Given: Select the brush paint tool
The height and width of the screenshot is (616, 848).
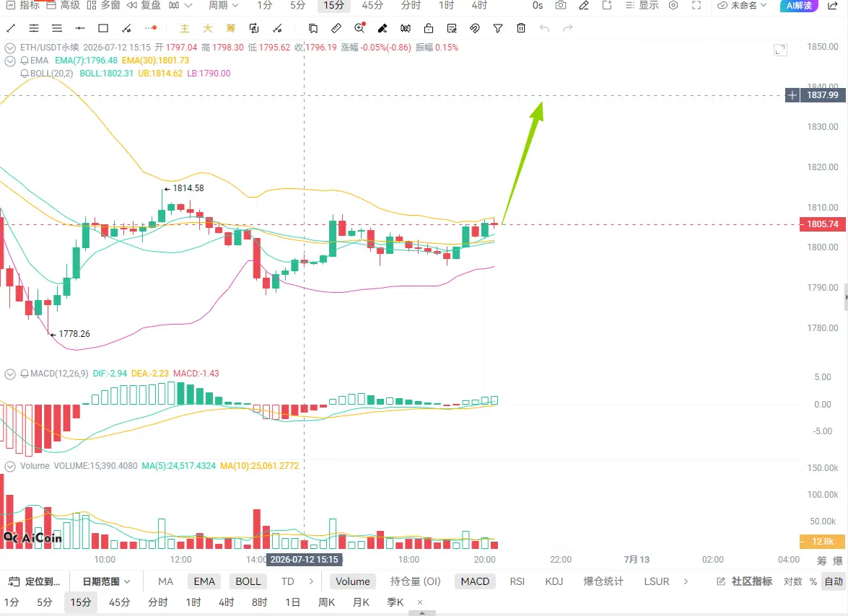Looking at the screenshot, I should tap(383, 28).
